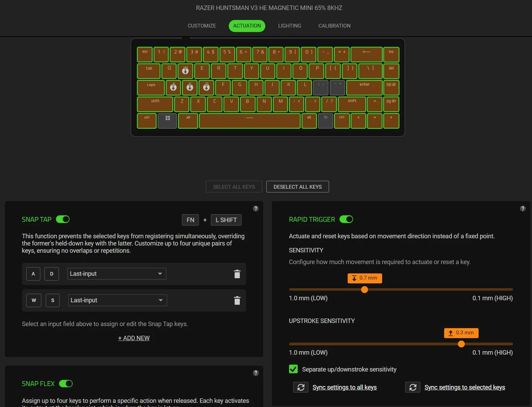Select the Windows logo key on keyboard
This screenshot has height=407, width=532.
pyautogui.click(x=167, y=121)
